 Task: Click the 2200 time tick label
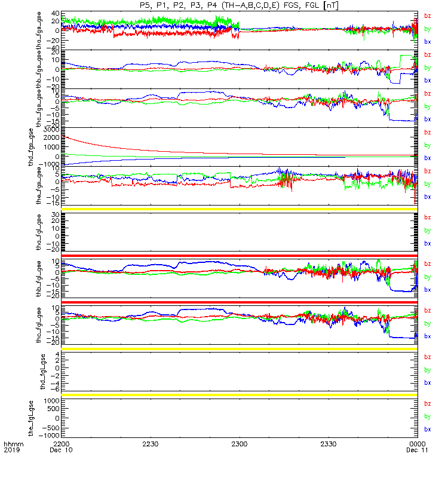click(x=62, y=444)
